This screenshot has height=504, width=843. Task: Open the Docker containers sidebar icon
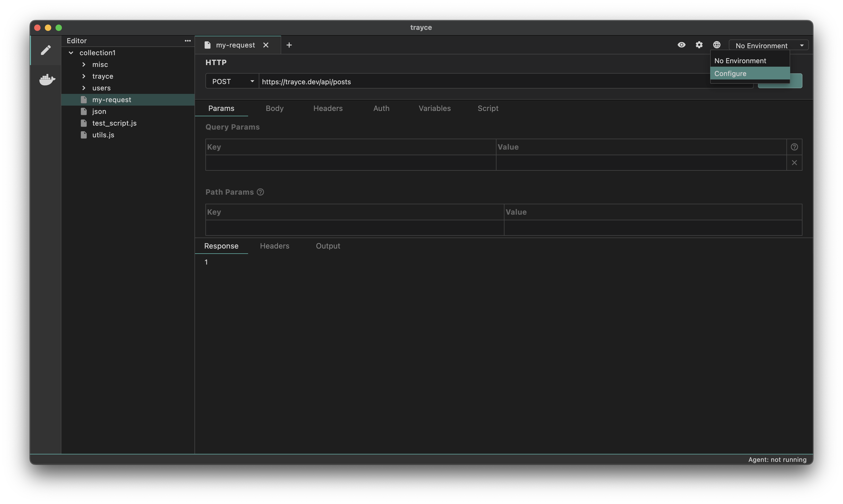[47, 79]
